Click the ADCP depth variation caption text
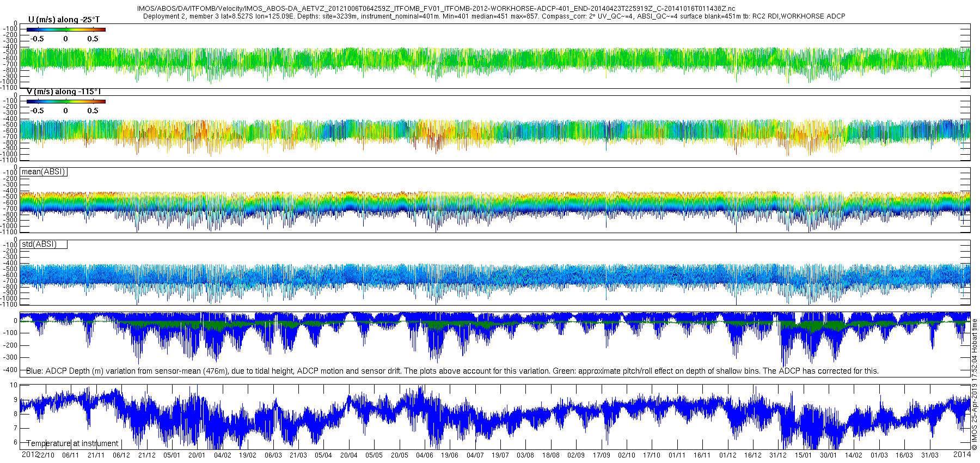The width and height of the screenshot is (980, 463). coord(452,371)
